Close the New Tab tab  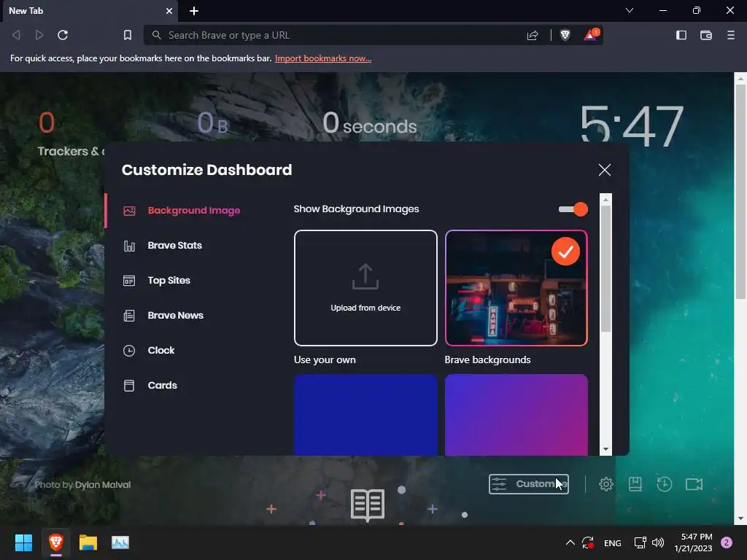(169, 11)
